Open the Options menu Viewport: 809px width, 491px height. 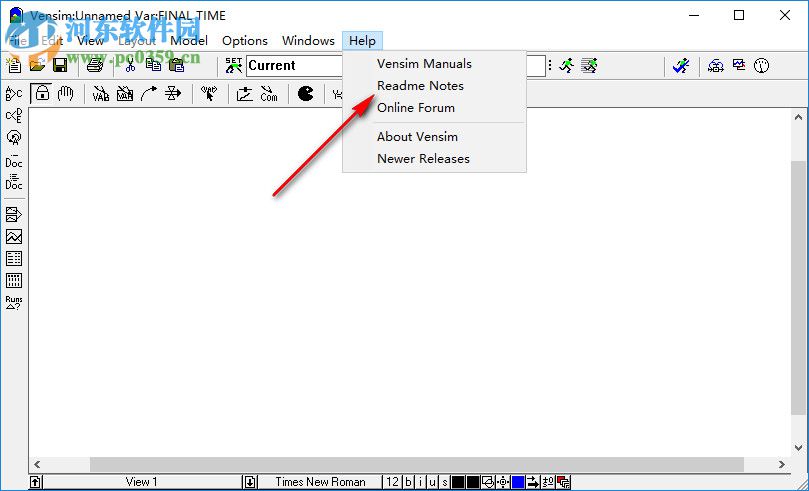tap(245, 41)
